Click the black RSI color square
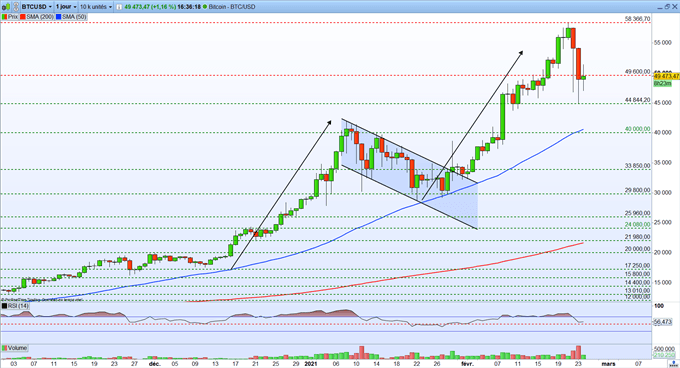 pos(4,306)
